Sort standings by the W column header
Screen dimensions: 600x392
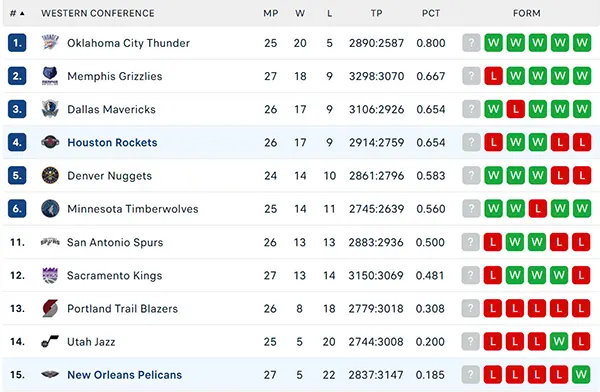coord(300,13)
